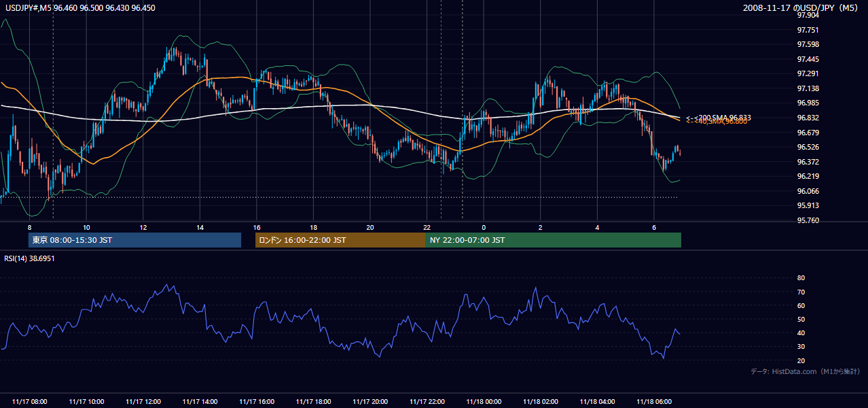The image size is (868, 408).
Task: Click the 11/17 20:00 time label
Action: pos(370,401)
